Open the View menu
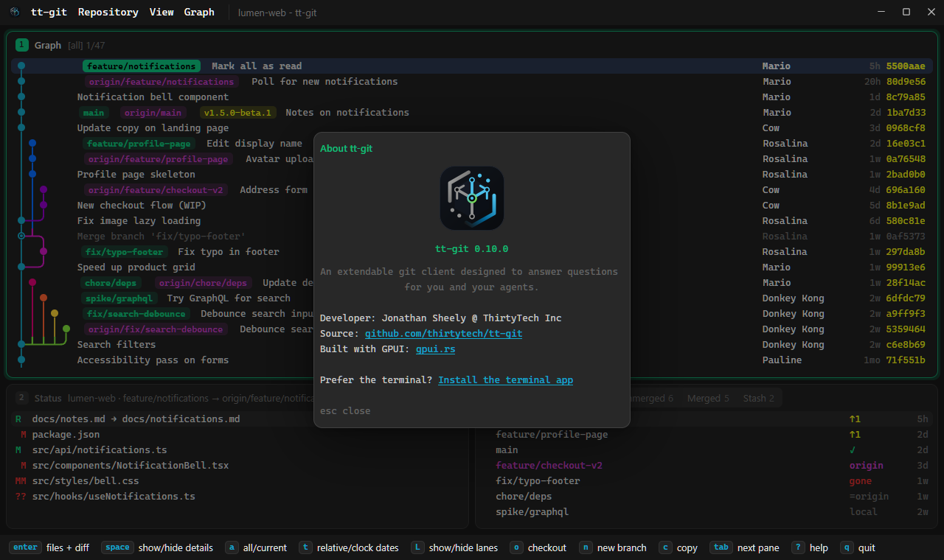This screenshot has height=560, width=944. click(x=162, y=12)
